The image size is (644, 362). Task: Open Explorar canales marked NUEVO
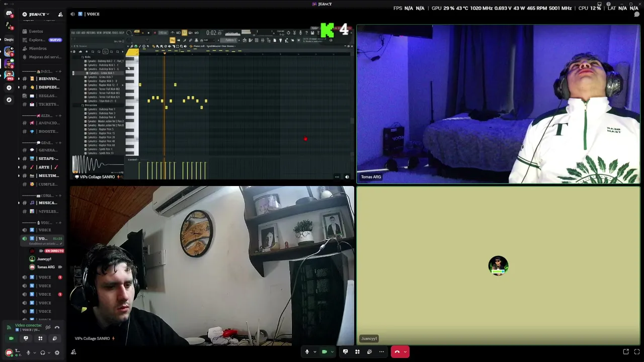[42, 40]
